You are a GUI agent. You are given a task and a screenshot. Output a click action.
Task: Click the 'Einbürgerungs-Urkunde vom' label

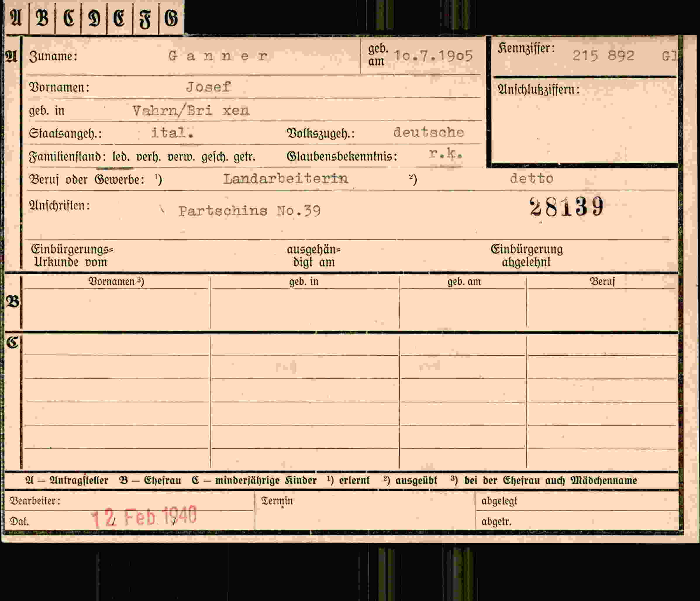[x=72, y=255]
